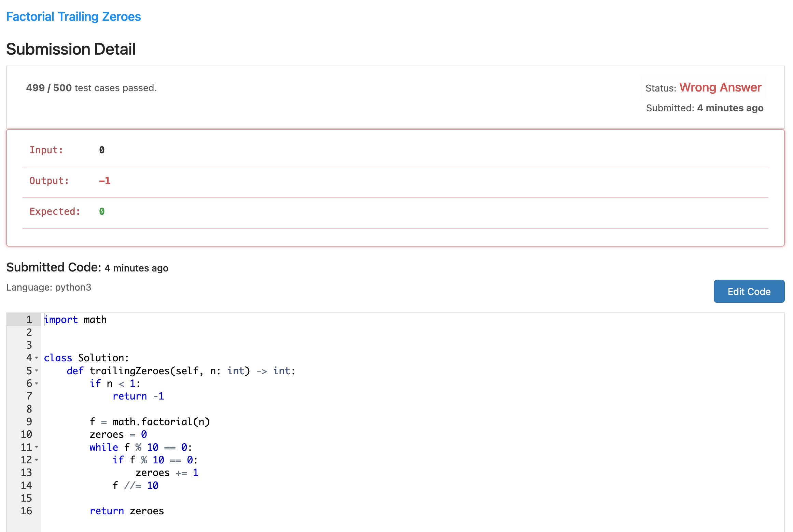Viewport: 793px width, 532px height.
Task: Collapse the trailingZeroes function fold arrow
Action: click(x=37, y=370)
